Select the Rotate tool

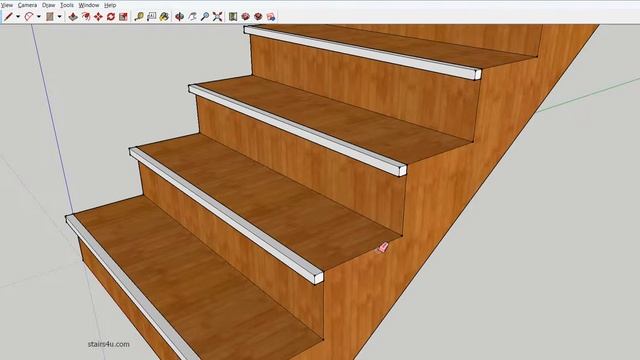[111, 17]
